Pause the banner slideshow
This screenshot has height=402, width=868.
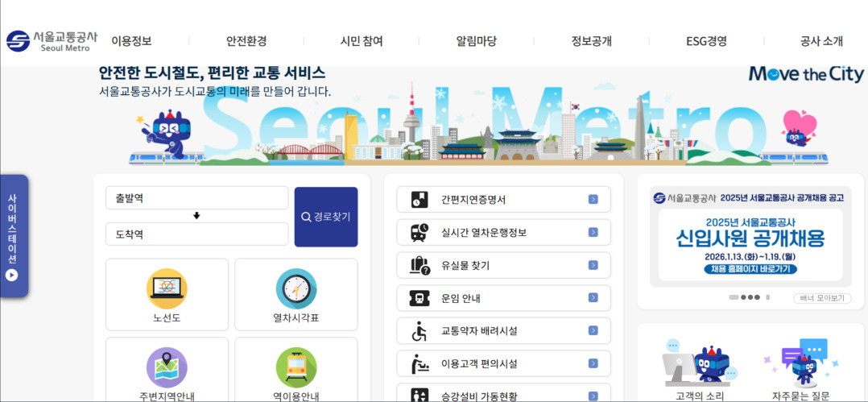pos(767,297)
